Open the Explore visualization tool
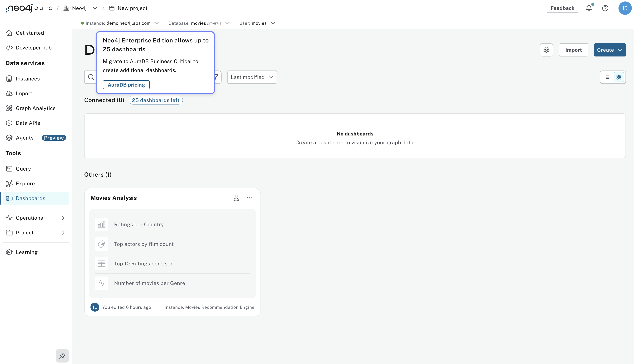 pyautogui.click(x=25, y=183)
